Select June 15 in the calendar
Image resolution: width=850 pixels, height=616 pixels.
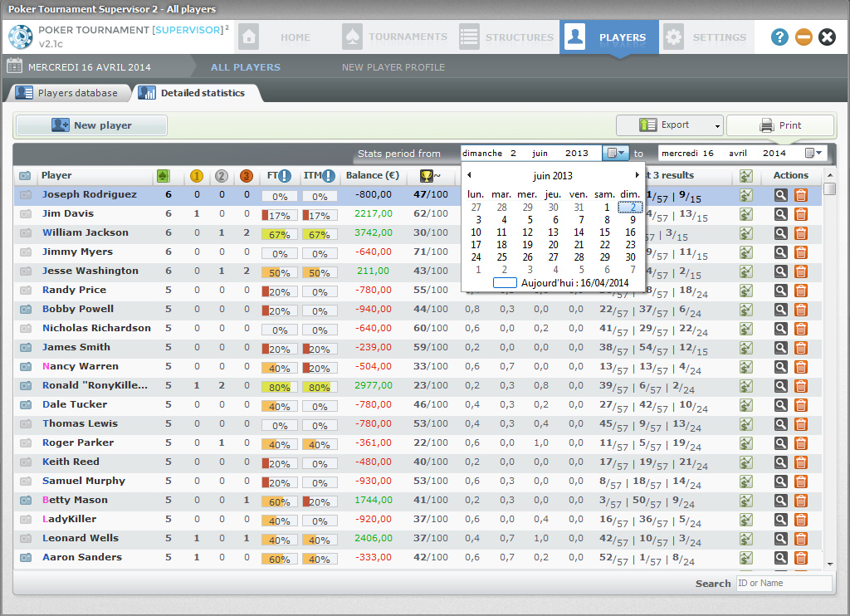pos(604,232)
